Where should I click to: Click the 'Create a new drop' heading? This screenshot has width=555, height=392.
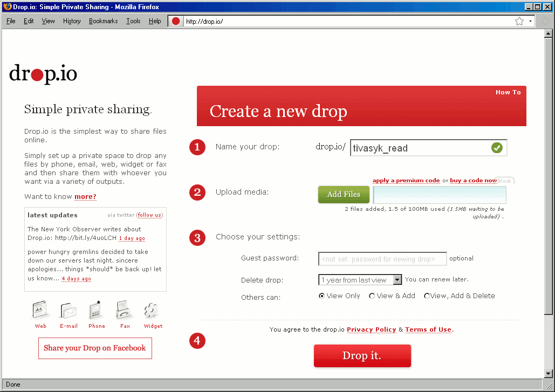tap(278, 111)
